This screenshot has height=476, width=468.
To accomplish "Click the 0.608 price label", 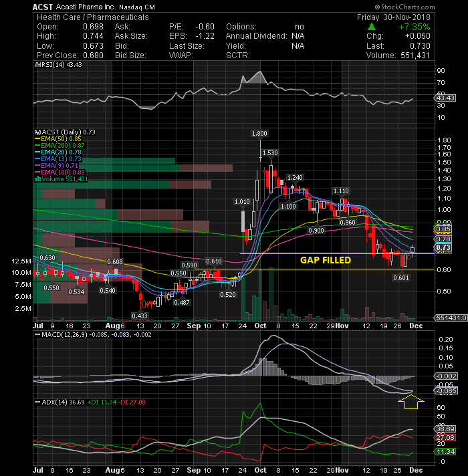I will coord(115,261).
